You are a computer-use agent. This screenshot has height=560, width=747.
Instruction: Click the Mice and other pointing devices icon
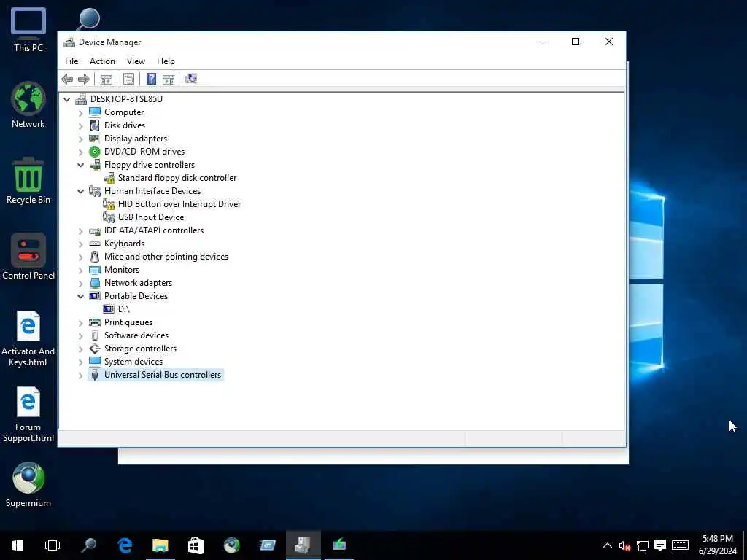click(95, 257)
